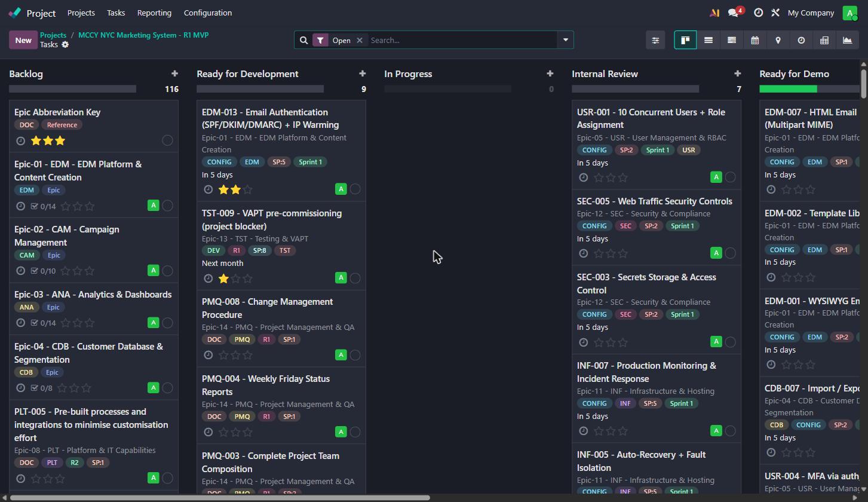Screen dimensions: 868x502
Task: Click the Backlog column progress bar
Action: click(x=72, y=89)
